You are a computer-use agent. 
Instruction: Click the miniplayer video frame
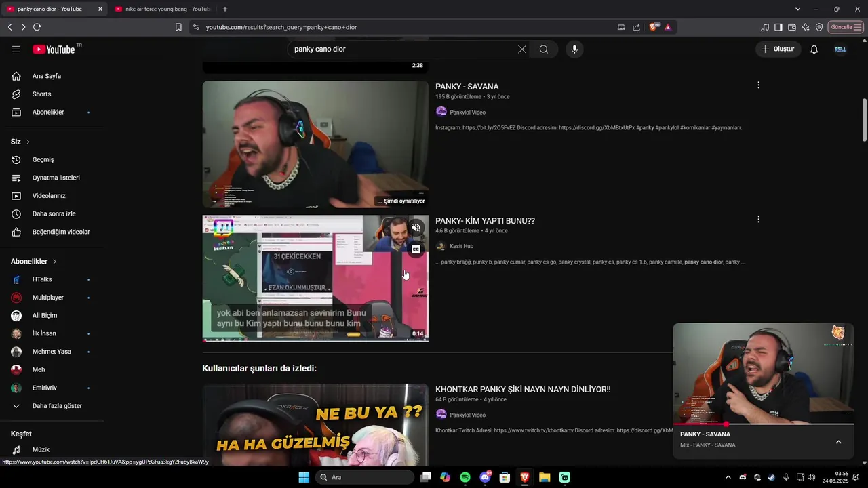pyautogui.click(x=764, y=373)
